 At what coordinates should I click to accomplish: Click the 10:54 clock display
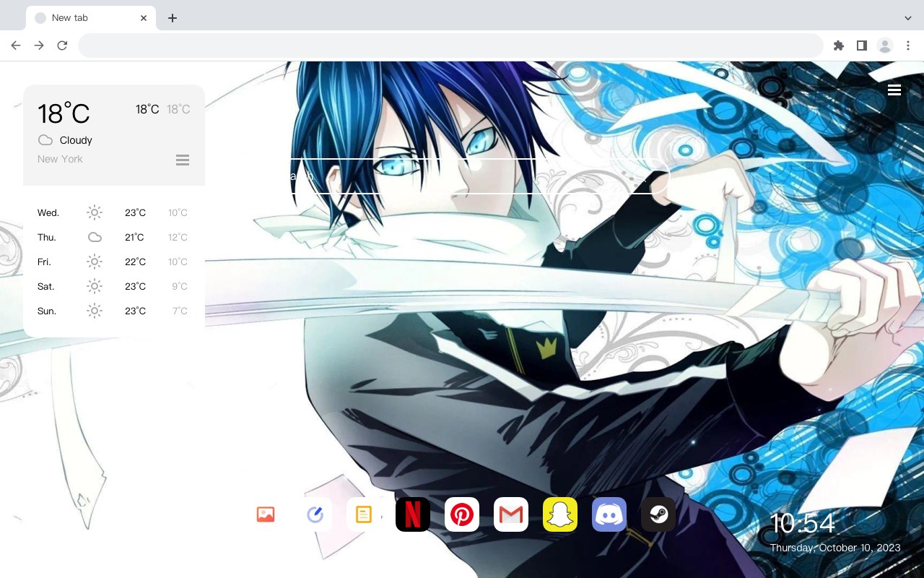click(x=802, y=523)
